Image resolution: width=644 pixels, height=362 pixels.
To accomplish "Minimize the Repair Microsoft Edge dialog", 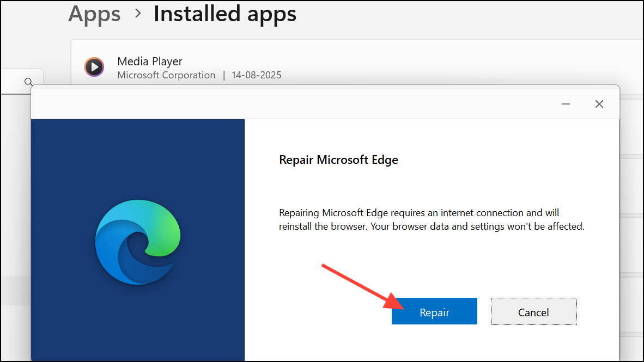I will [567, 104].
